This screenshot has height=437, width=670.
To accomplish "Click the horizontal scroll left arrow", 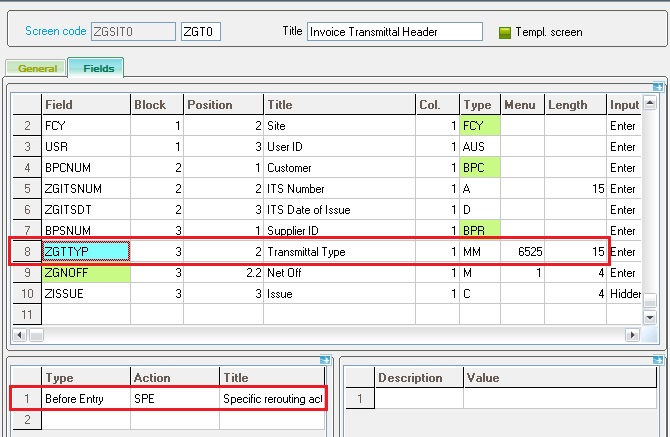I will [20, 335].
